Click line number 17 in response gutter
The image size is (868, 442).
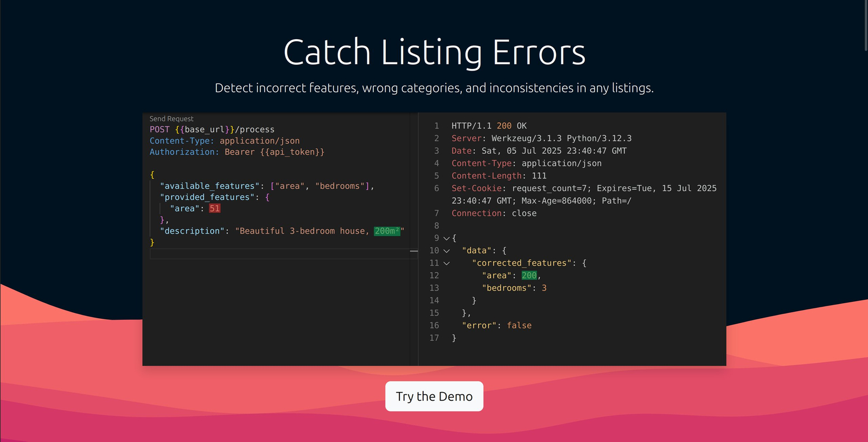tap(434, 338)
